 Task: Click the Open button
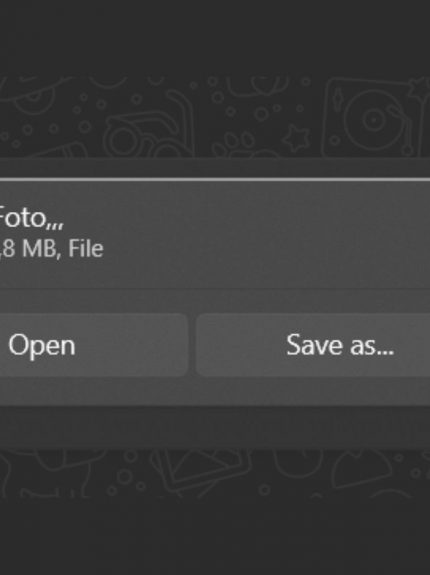(93, 345)
